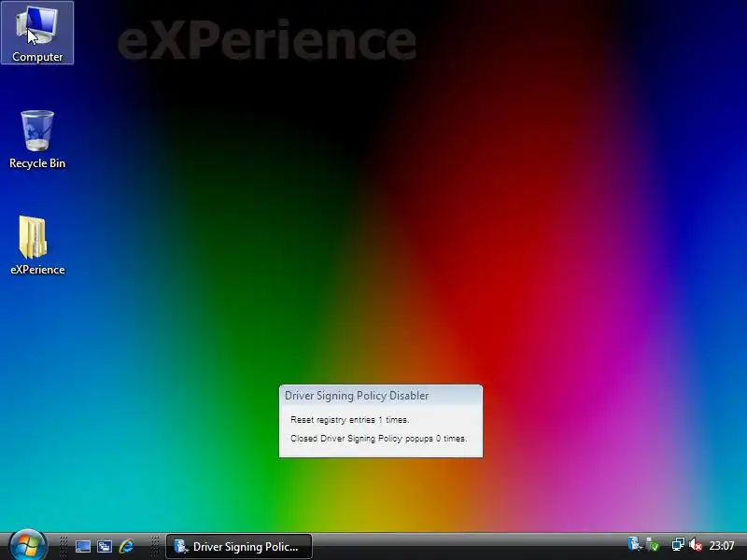Click the taskbar grip handle before Driver Signing button
The image size is (747, 560).
[155, 546]
